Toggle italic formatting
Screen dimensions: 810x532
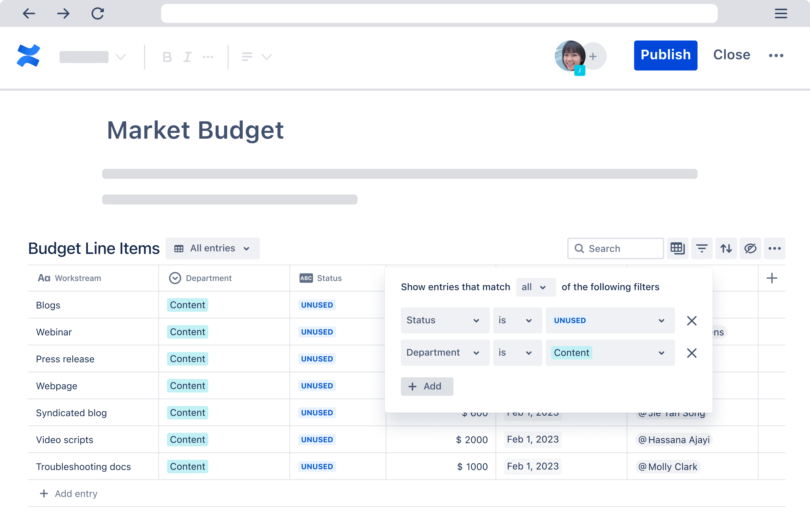(x=187, y=57)
